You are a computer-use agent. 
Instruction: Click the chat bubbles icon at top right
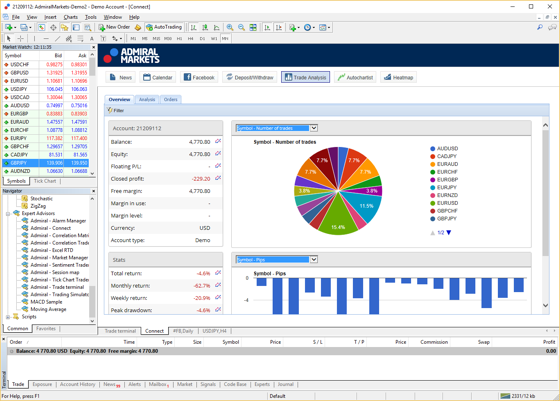(x=552, y=27)
